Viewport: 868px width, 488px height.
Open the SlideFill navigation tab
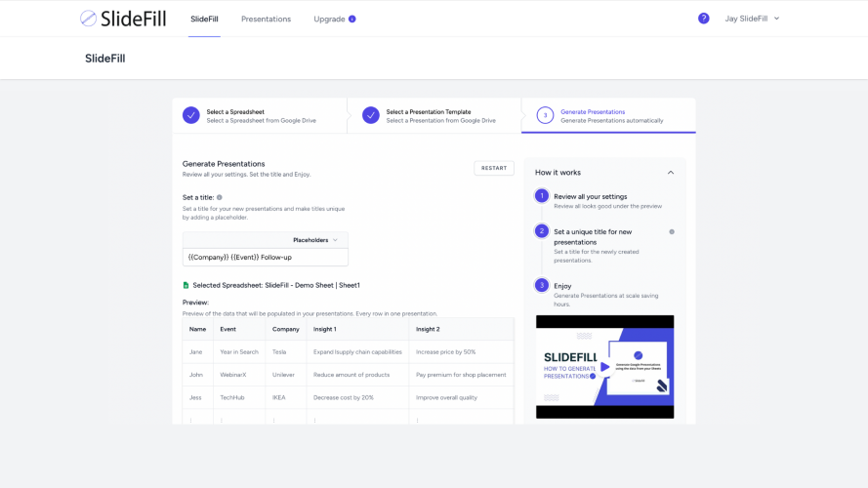(204, 19)
